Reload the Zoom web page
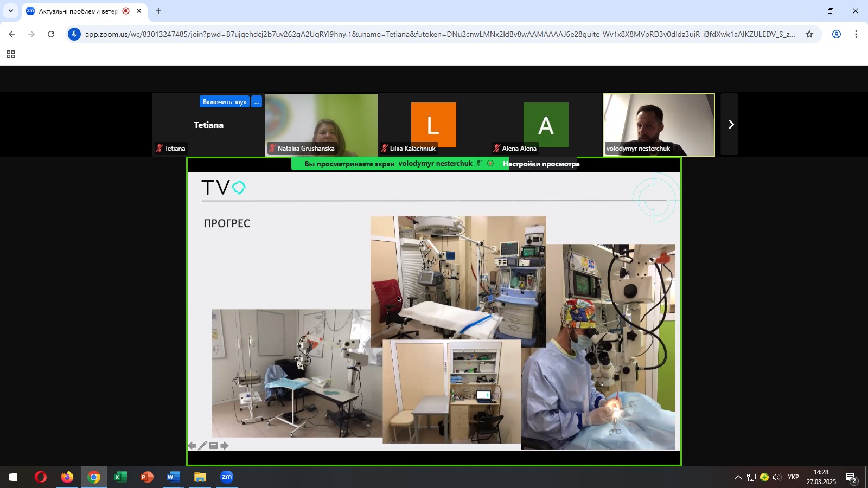 (x=51, y=34)
